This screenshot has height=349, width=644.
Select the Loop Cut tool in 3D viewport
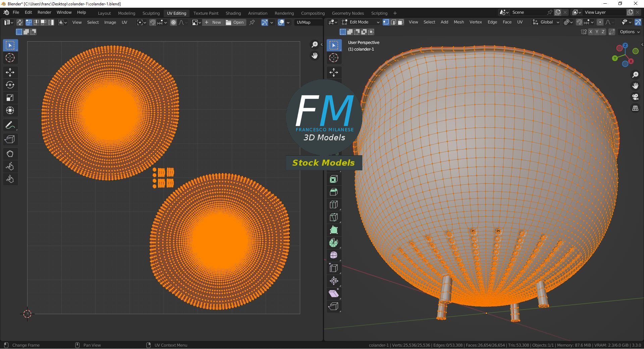tap(334, 205)
